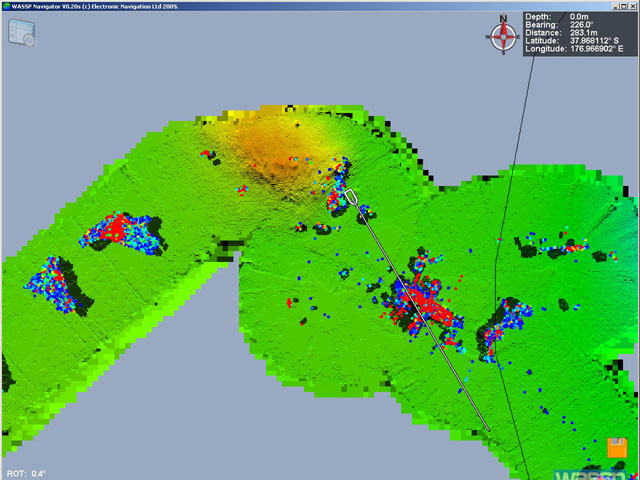Close the WASSP Navigator window

pyautogui.click(x=631, y=5)
